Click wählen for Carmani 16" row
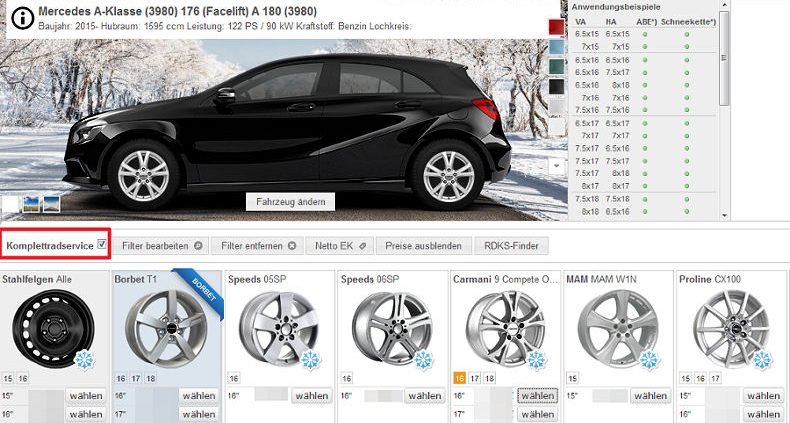The height and width of the screenshot is (423, 790). pos(538,396)
